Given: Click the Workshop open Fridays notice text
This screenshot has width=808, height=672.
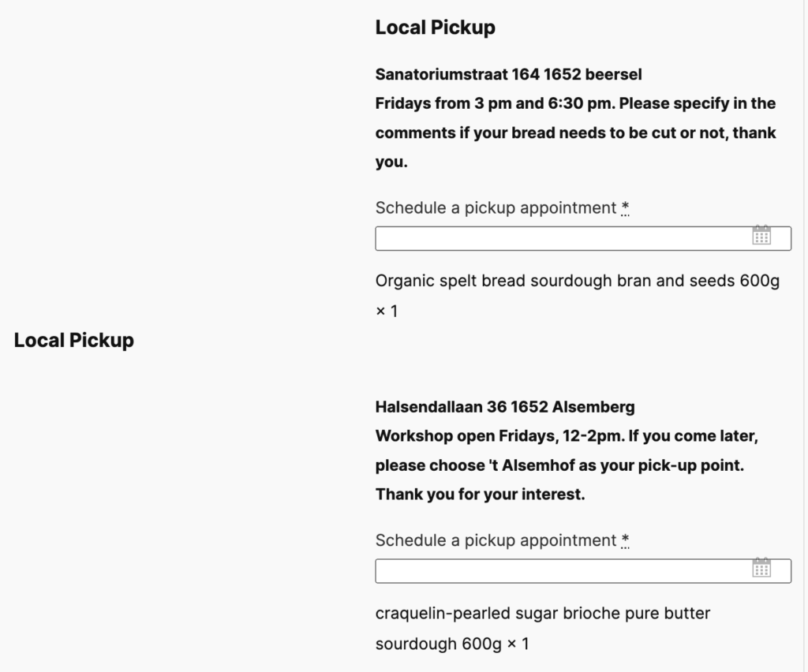Looking at the screenshot, I should pyautogui.click(x=567, y=465).
